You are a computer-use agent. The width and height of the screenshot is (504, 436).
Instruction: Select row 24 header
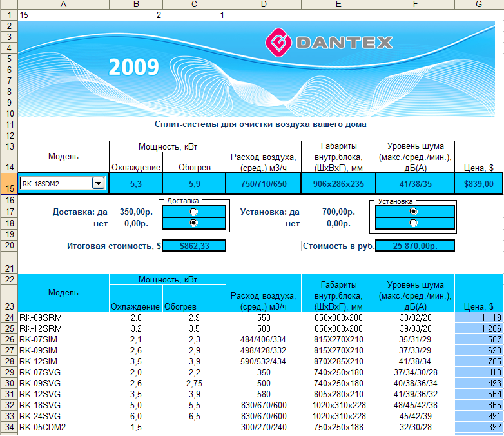click(x=9, y=317)
